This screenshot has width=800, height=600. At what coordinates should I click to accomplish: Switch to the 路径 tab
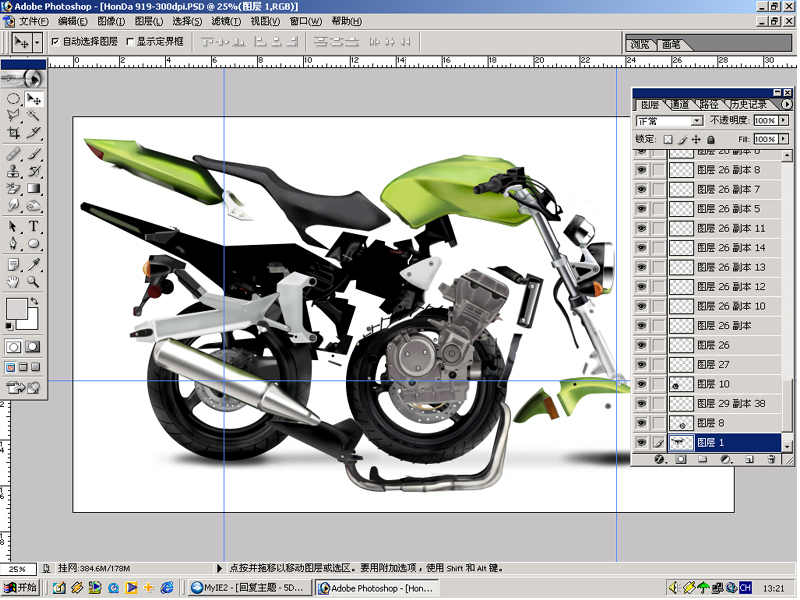click(x=709, y=105)
